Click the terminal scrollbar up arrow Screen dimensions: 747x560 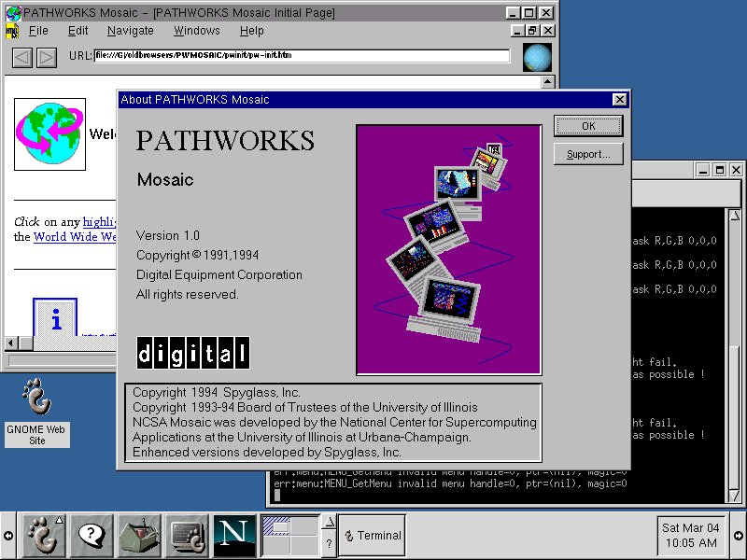coord(735,215)
